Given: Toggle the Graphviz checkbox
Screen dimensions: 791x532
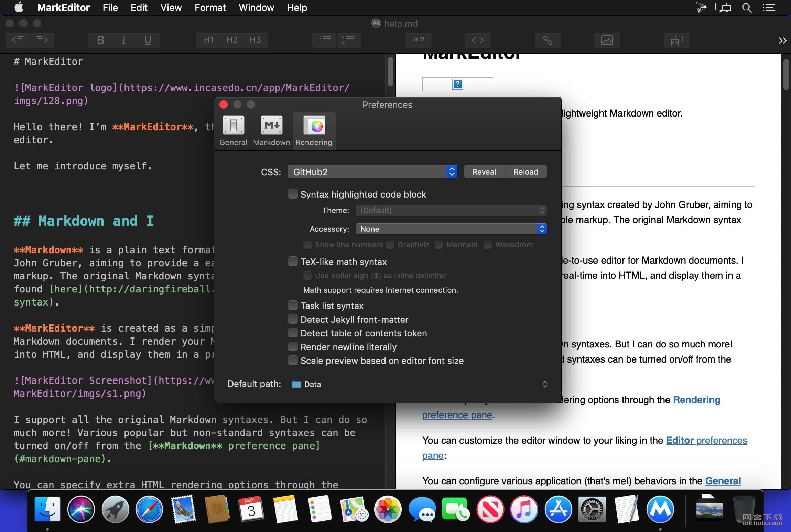Looking at the screenshot, I should click(390, 244).
